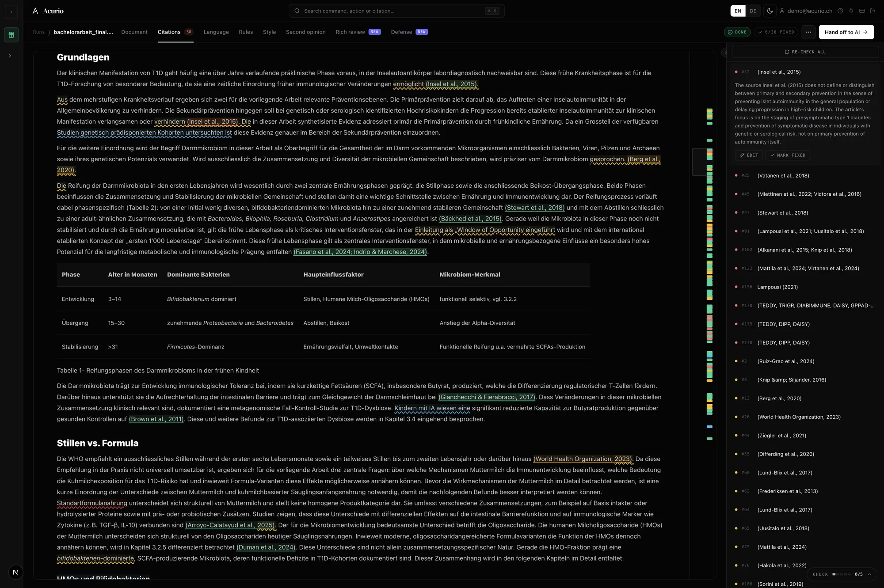Switch interface language to EN
Viewport: 884px width, 588px height.
tap(738, 11)
